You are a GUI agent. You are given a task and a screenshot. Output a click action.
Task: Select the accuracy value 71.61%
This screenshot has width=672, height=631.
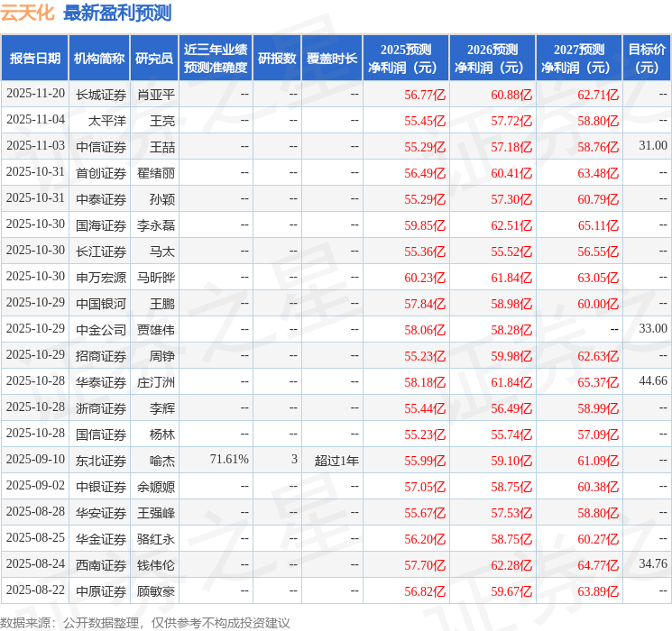coord(229,459)
